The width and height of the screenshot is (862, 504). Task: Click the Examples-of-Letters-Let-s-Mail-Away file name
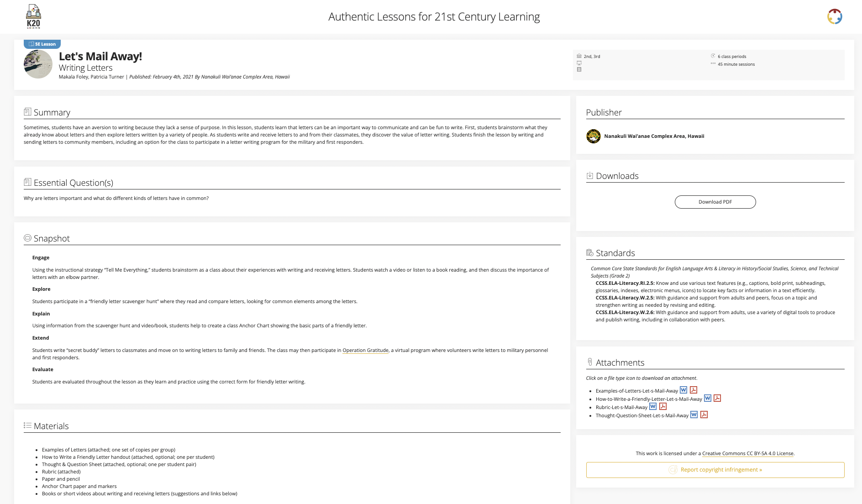pos(637,391)
